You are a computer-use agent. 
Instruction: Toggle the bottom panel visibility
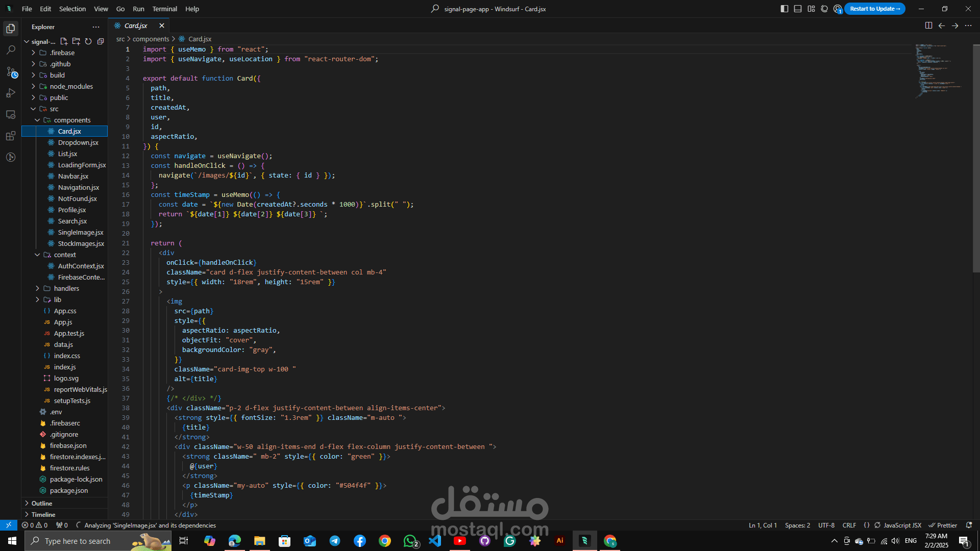click(798, 9)
